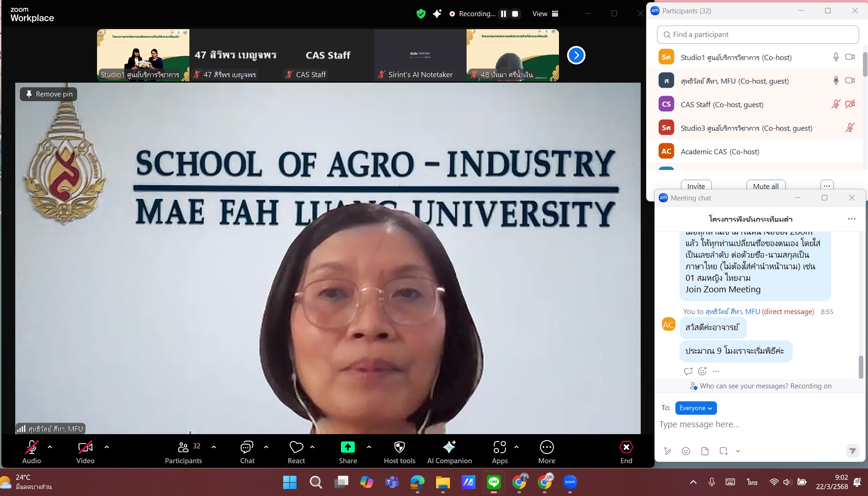Toggle สุทธิวัลย์ สีทา participant camera icon
The width and height of the screenshot is (868, 496).
(x=850, y=80)
